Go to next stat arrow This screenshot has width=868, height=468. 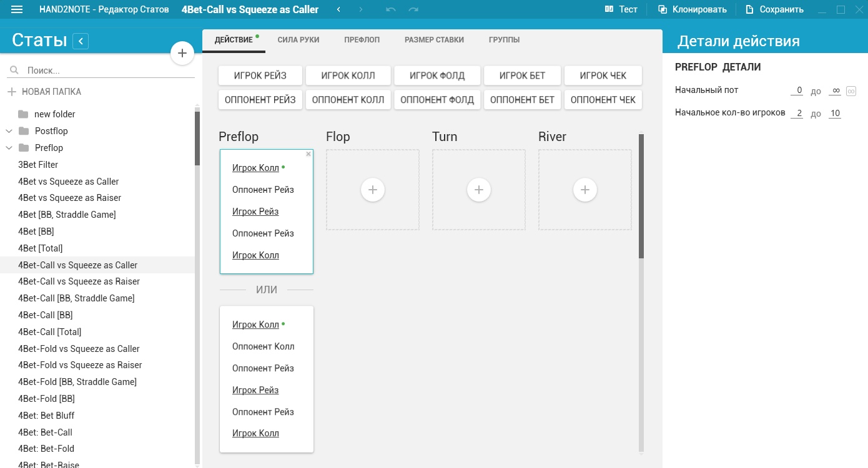(x=361, y=9)
